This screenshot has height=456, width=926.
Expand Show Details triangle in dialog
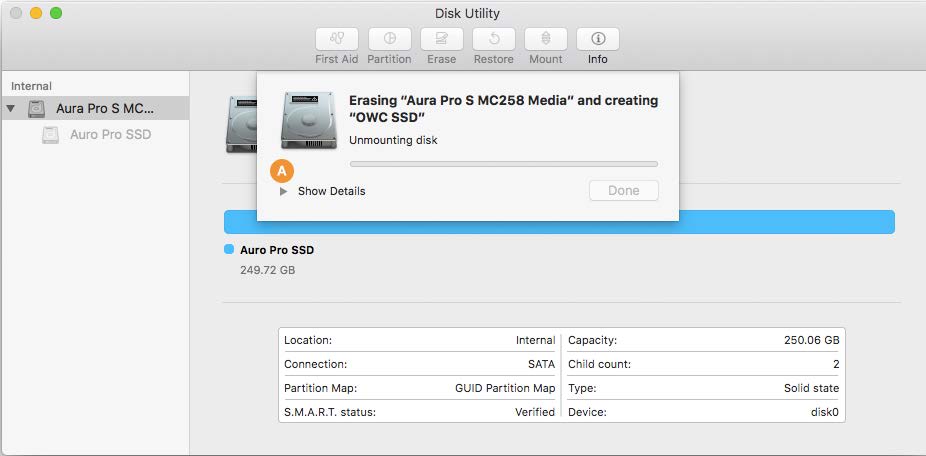click(x=283, y=191)
